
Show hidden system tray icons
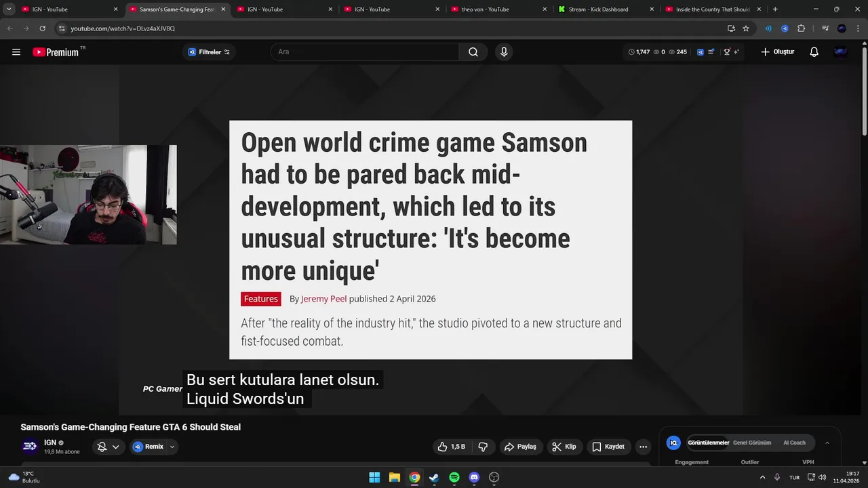(762, 477)
